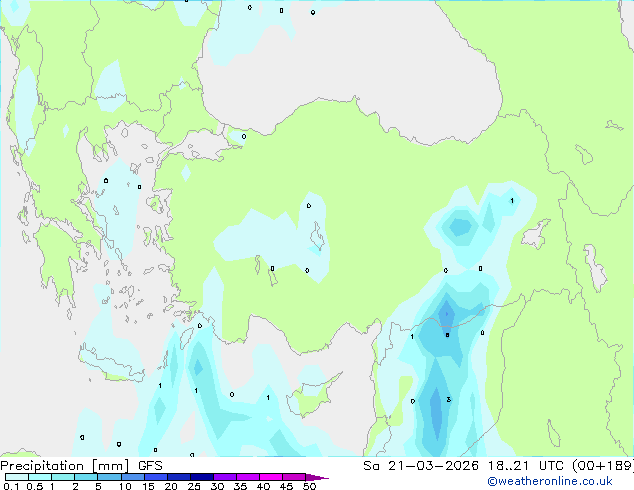This screenshot has height=490, width=634.
Task: Click the '5' legend scale label
Action: 98,486
